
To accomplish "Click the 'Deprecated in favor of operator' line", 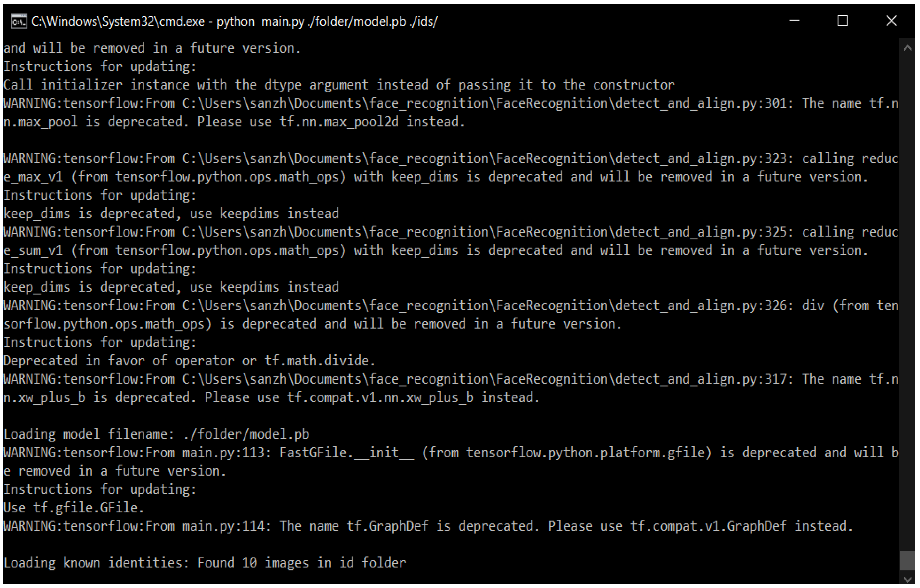I will pos(189,360).
